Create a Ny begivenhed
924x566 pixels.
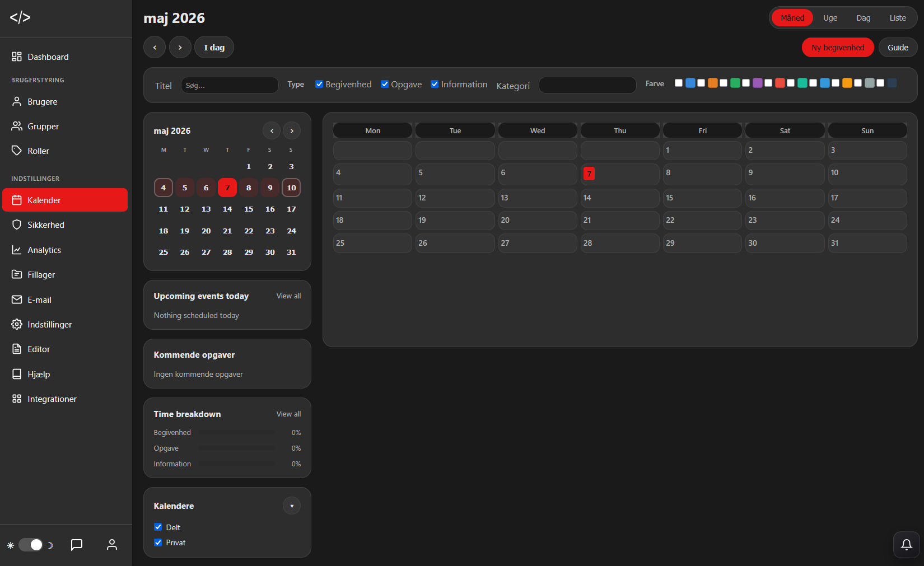838,47
